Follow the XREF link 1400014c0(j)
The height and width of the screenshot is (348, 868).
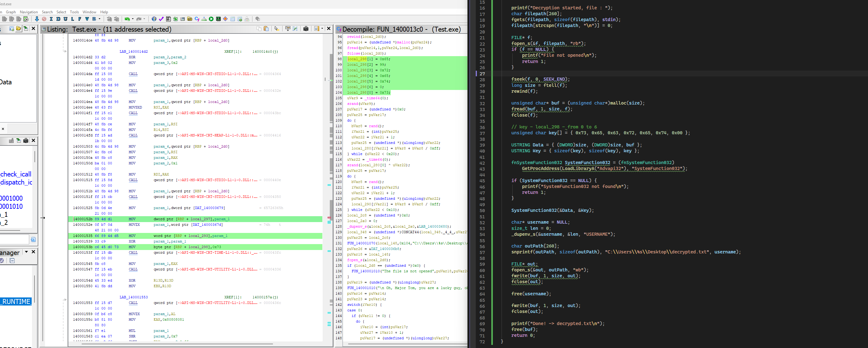(265, 51)
